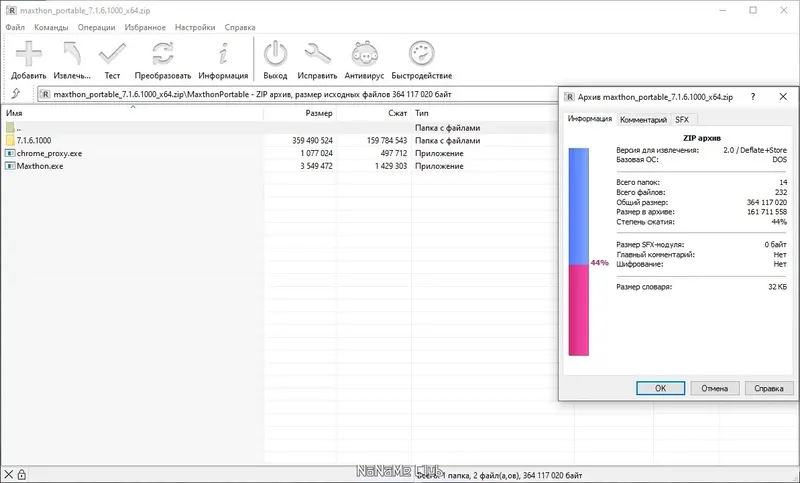800x483 pixels.
Task: Click the parent folder '..' icon
Action: pyautogui.click(x=10, y=128)
